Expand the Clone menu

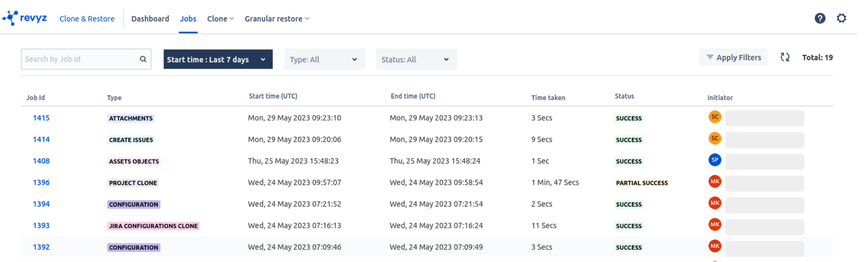pyautogui.click(x=220, y=19)
